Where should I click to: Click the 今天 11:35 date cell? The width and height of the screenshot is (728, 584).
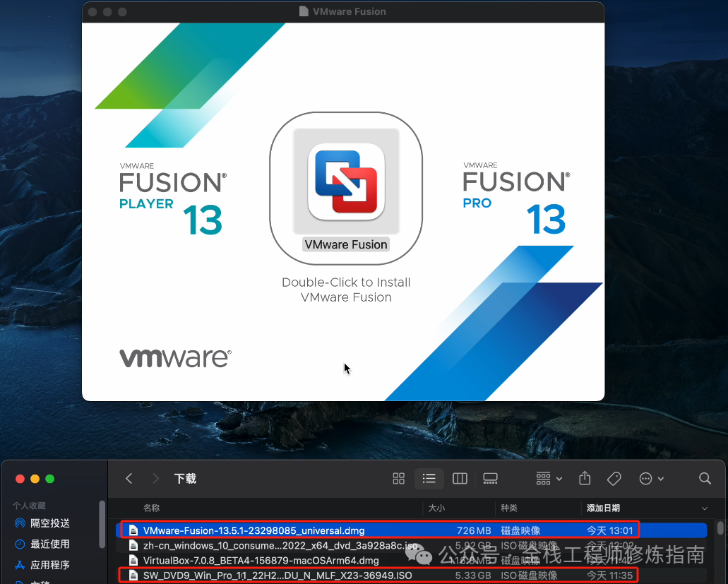point(609,576)
